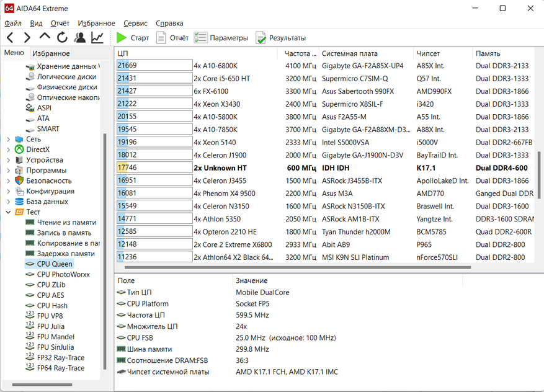Click the refresh icon in the toolbar
The width and height of the screenshot is (544, 392).
pos(62,37)
